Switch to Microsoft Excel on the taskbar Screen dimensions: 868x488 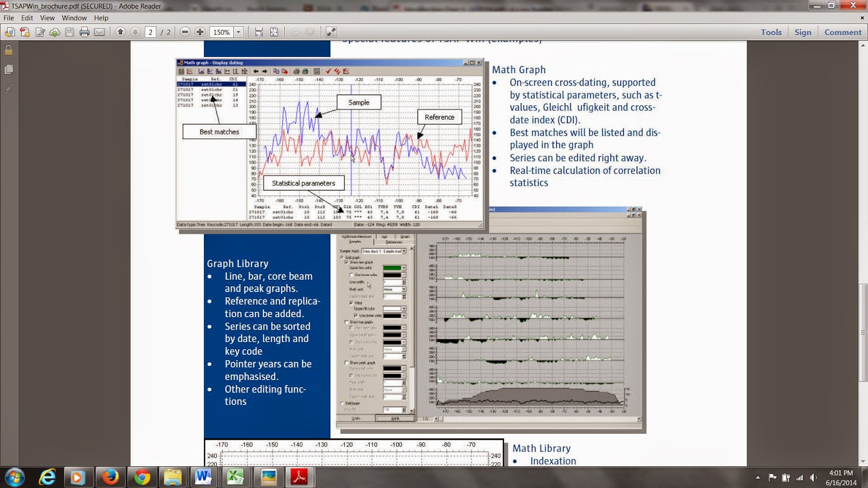[235, 477]
